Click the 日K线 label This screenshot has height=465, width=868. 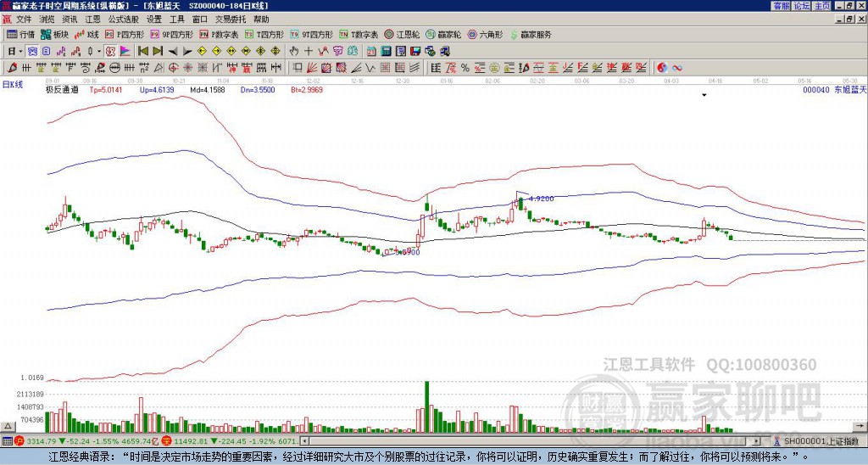pos(12,85)
